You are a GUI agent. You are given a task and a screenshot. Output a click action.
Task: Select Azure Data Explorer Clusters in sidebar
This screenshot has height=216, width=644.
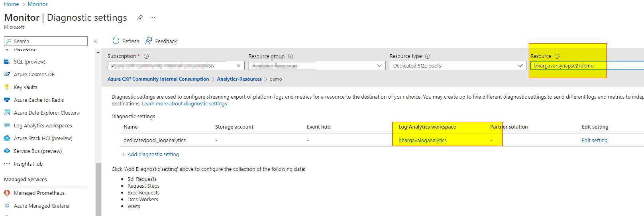[46, 113]
